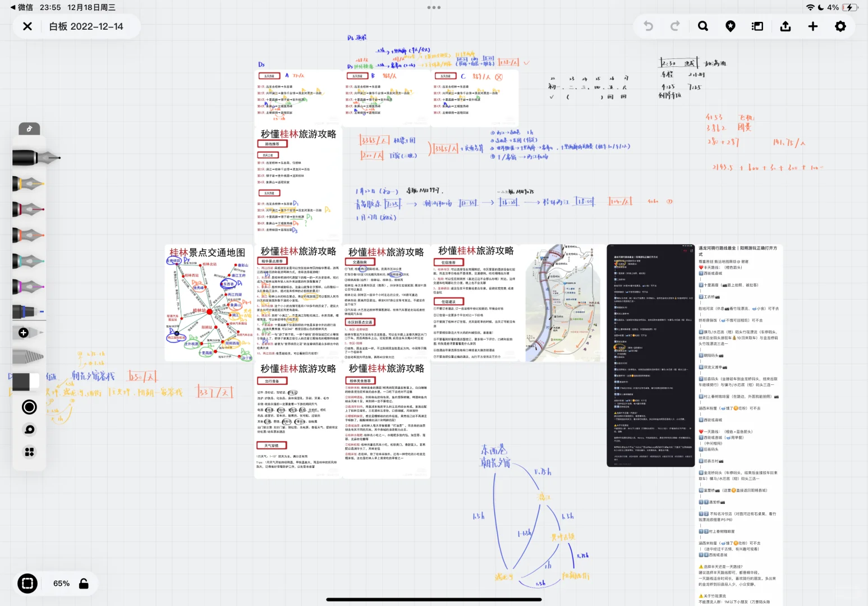Screen dimensions: 868x606
Task: Tap the pen tab above the toolbar
Action: point(29,129)
